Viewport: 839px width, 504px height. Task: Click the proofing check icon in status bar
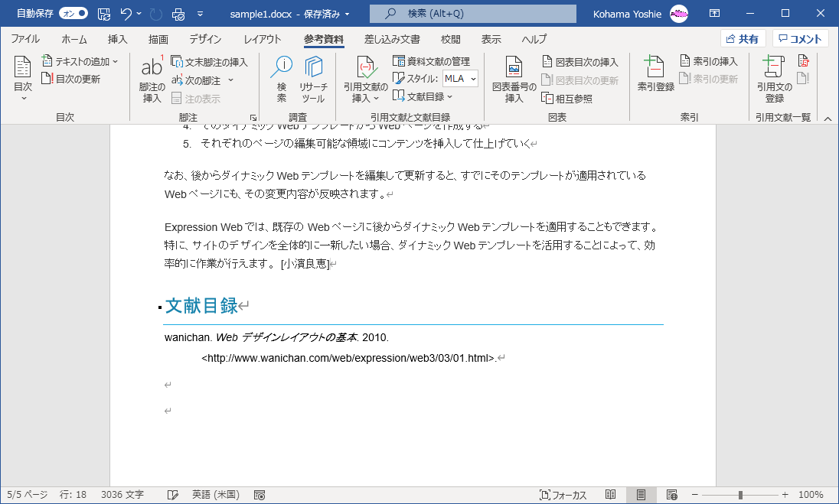(172, 495)
